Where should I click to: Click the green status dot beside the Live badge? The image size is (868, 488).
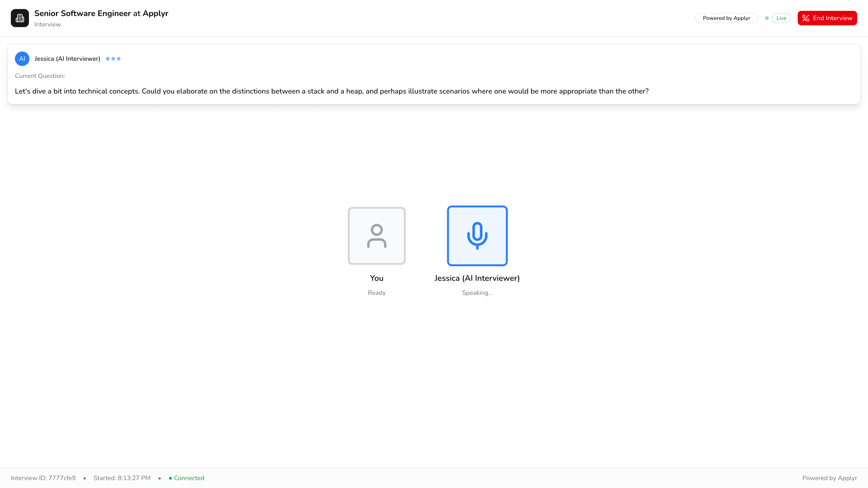[767, 18]
